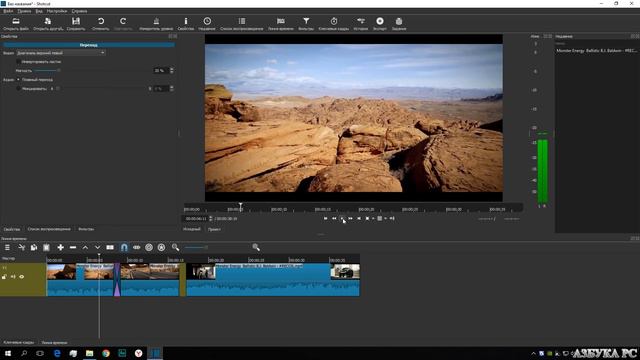The height and width of the screenshot is (360, 640).
Task: Open the timeline hamburger menu
Action: coord(7,247)
